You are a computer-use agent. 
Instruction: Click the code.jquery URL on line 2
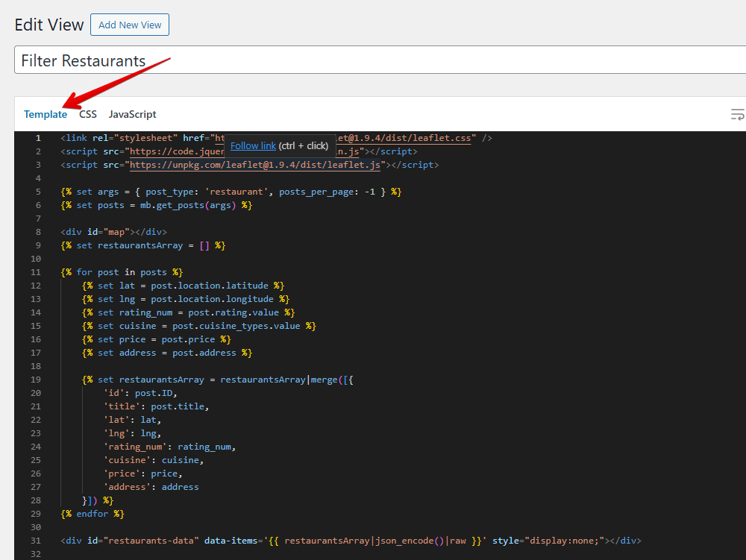(172, 151)
